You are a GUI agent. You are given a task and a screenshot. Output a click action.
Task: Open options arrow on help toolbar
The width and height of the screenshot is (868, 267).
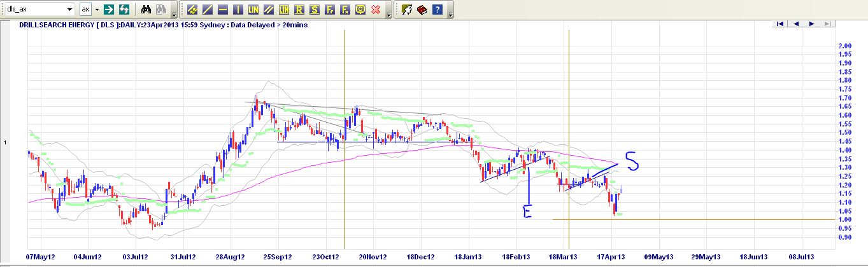click(450, 10)
